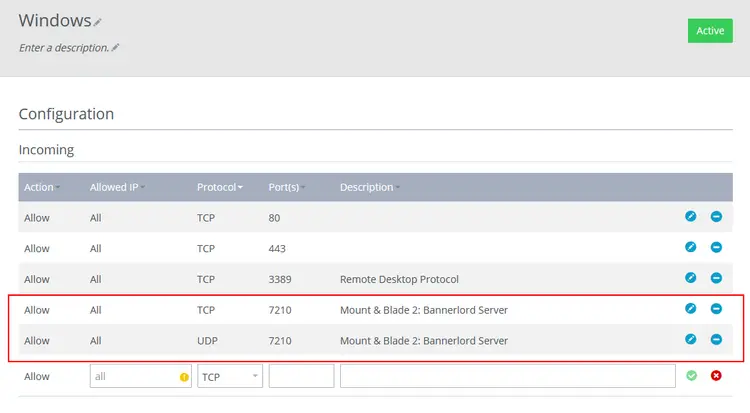
Task: Sort by Protocol column header
Action: tap(220, 187)
